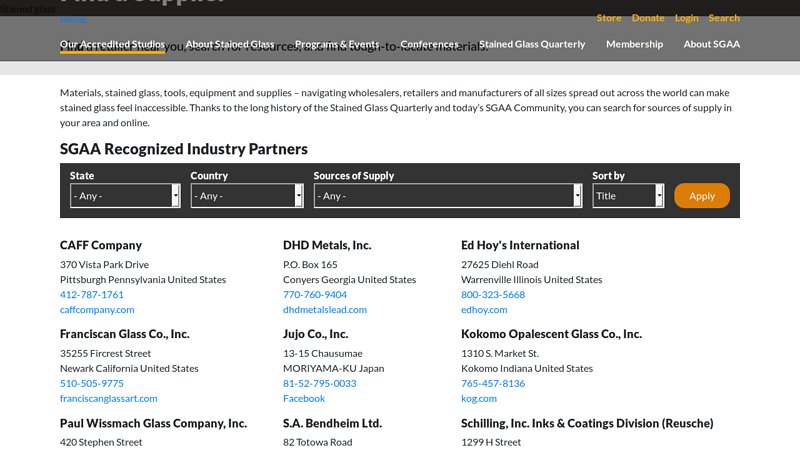This screenshot has width=800, height=450.
Task: Change the Sort by Title dropdown
Action: tap(628, 196)
